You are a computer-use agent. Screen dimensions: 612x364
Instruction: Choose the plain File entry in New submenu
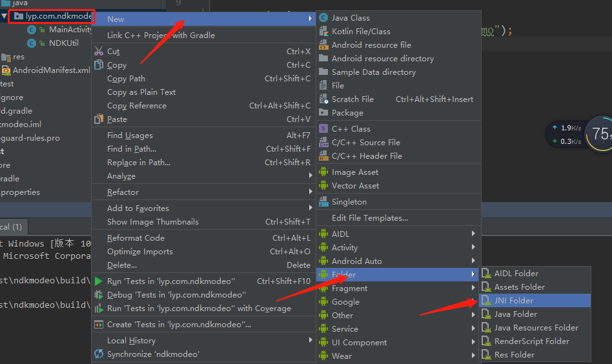pos(398,85)
